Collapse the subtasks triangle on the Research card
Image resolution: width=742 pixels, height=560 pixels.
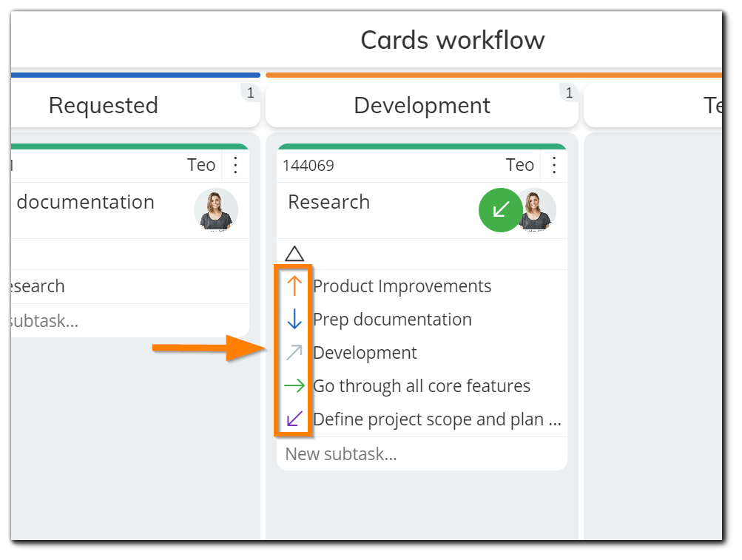click(x=294, y=252)
